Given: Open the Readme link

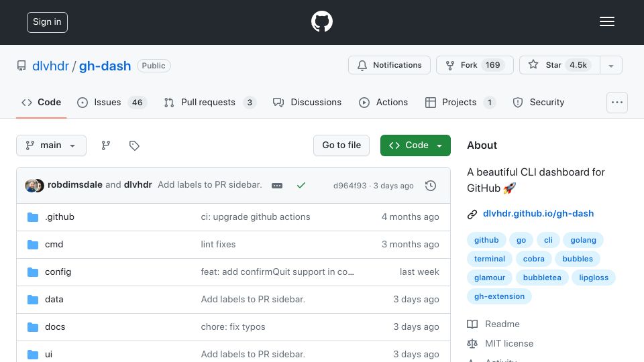Looking at the screenshot, I should [x=502, y=324].
